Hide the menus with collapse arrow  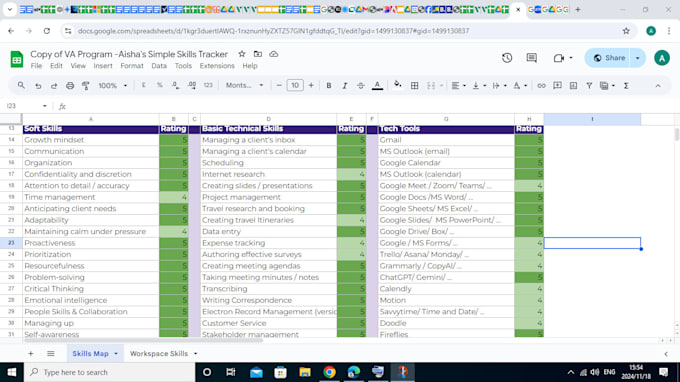pyautogui.click(x=658, y=86)
